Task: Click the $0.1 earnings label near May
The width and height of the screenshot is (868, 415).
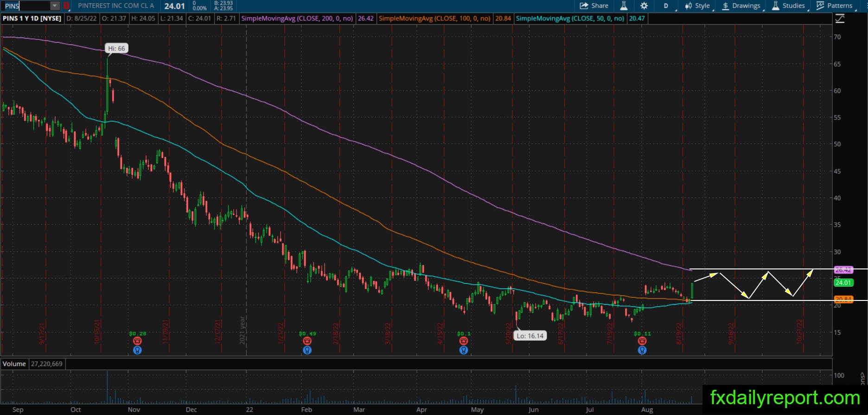Action: pos(464,333)
